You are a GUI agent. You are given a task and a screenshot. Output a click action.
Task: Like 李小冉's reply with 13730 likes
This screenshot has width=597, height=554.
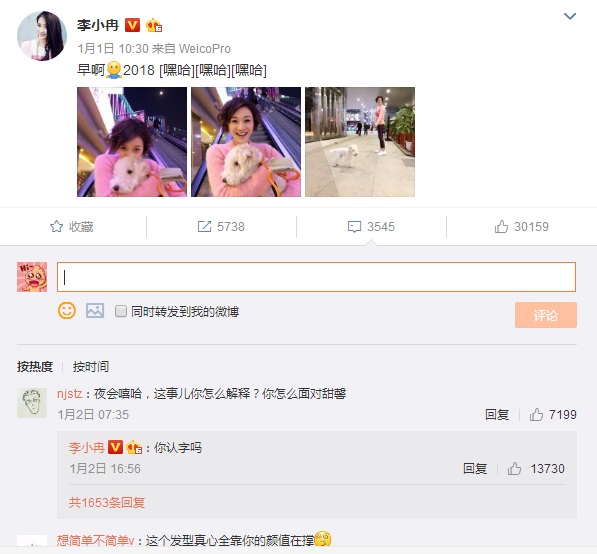[x=514, y=468]
